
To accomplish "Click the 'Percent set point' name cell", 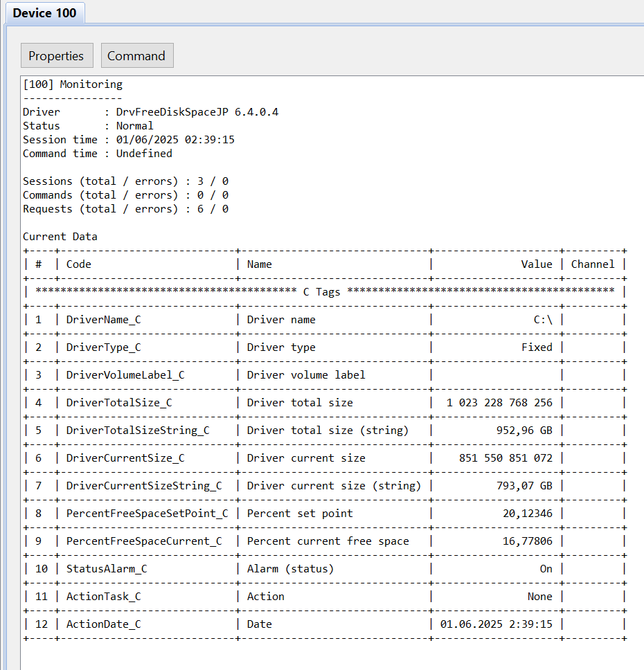I will tap(300, 514).
